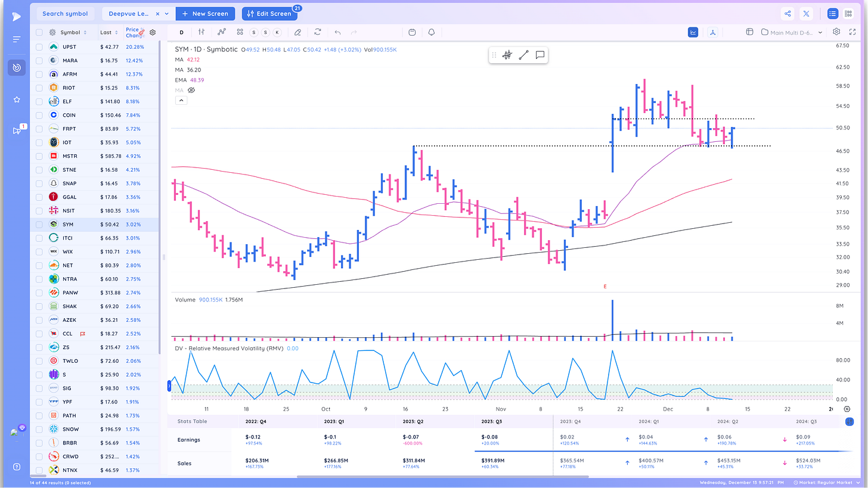
Task: Click the Earnings row label in Stats Table
Action: (189, 440)
